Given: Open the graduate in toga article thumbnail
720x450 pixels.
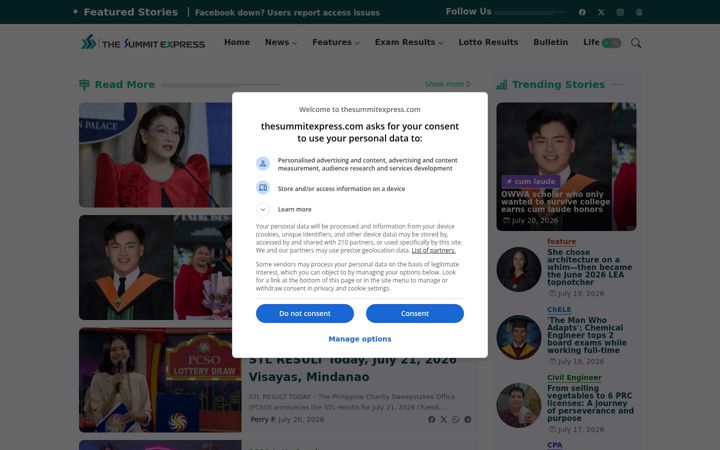Looking at the screenshot, I should click(156, 267).
